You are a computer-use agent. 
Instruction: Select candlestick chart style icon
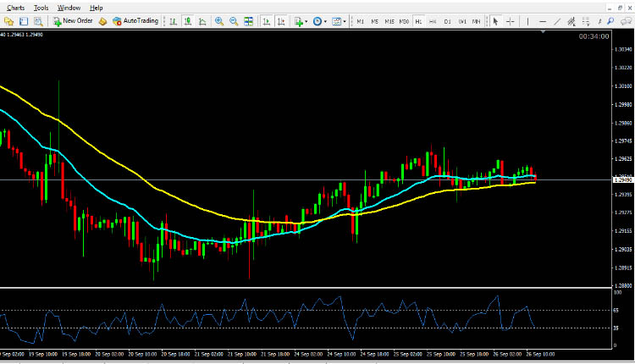[187, 21]
